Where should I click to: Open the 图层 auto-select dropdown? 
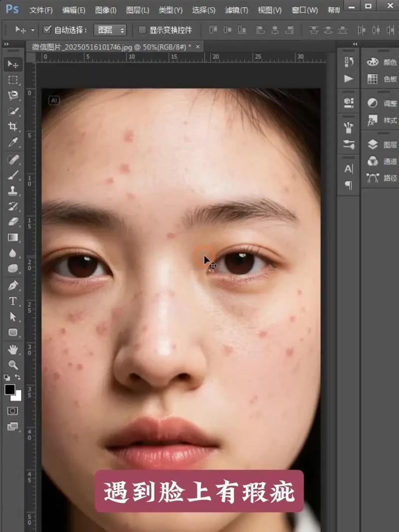pos(110,30)
